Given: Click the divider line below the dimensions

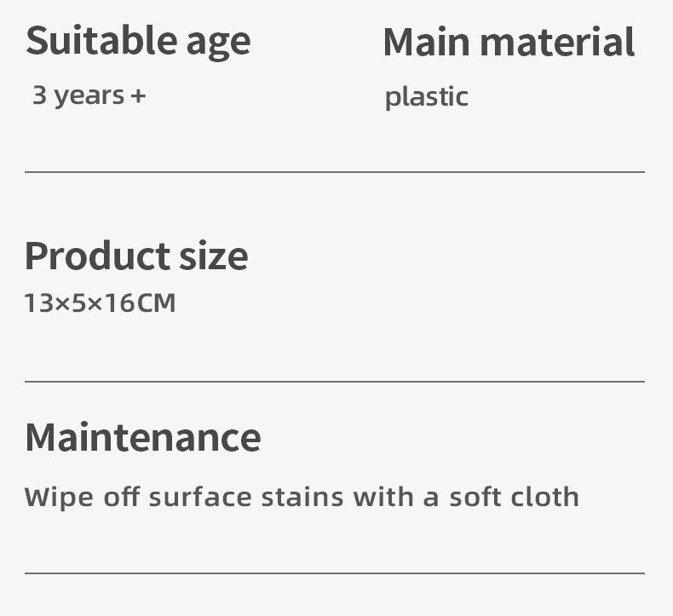Looking at the screenshot, I should (334, 382).
